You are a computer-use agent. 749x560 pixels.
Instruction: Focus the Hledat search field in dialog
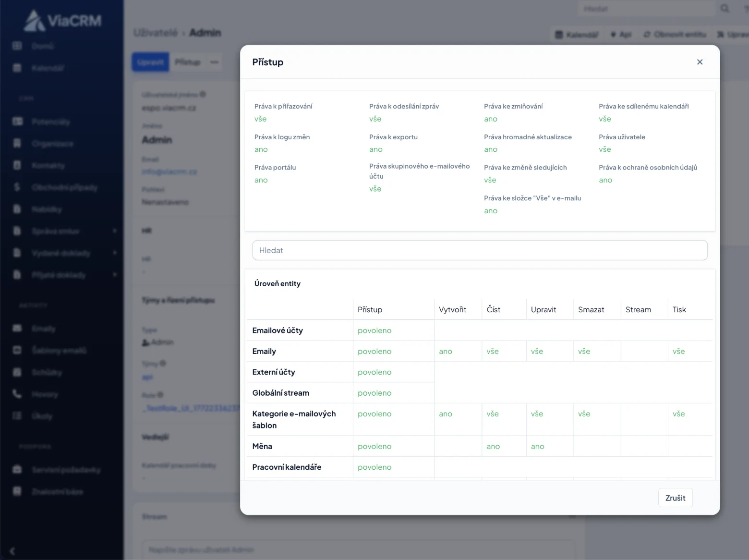coord(480,250)
